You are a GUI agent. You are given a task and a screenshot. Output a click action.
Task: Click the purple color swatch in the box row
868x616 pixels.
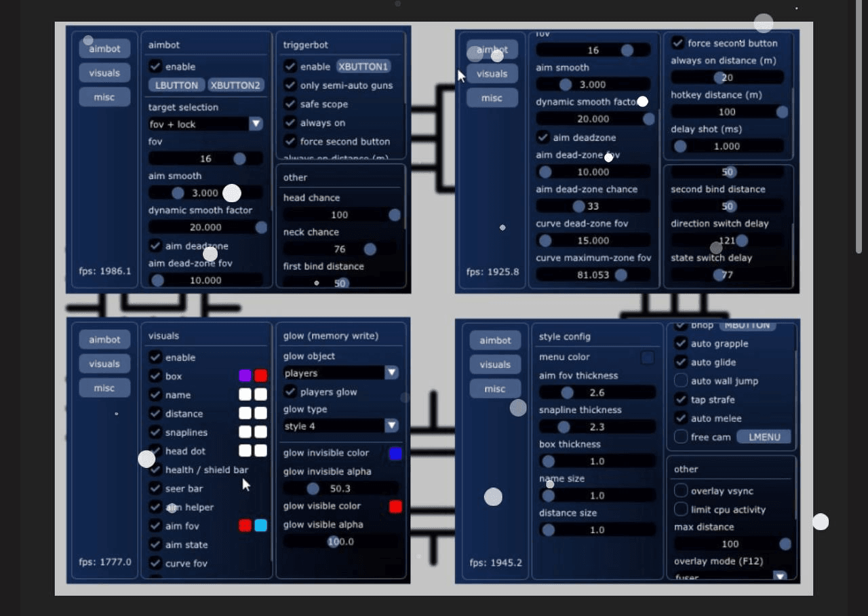pos(245,376)
